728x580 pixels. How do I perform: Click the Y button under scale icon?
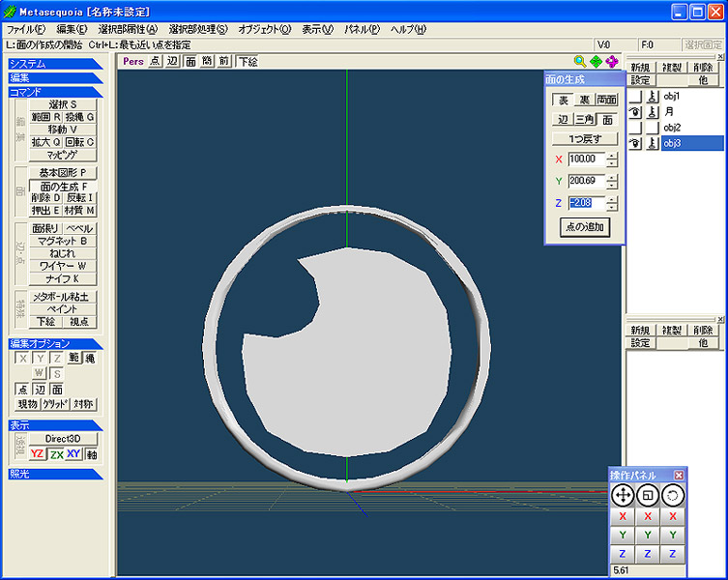click(x=648, y=535)
